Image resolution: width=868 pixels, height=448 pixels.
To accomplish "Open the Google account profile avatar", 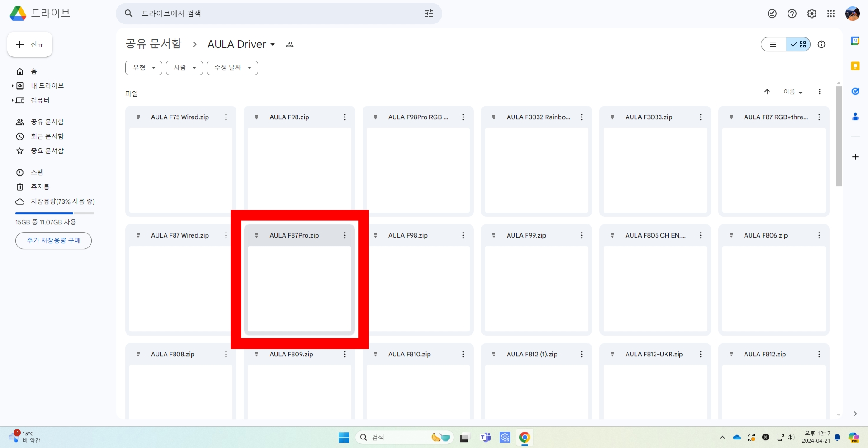I will (x=853, y=14).
